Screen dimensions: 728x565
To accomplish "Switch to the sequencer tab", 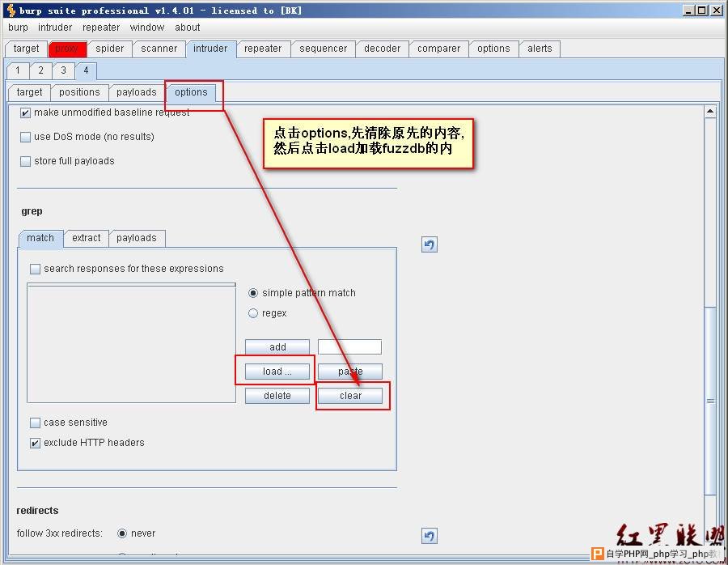I will point(323,49).
